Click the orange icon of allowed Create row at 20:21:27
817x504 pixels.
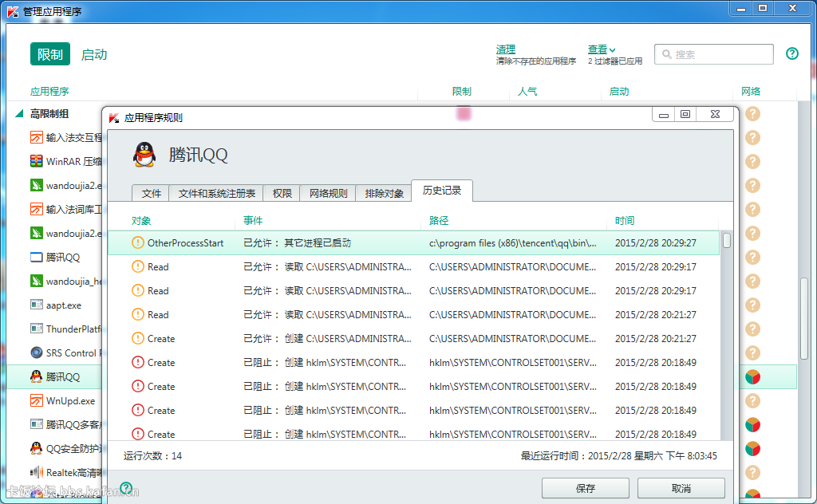tap(137, 338)
